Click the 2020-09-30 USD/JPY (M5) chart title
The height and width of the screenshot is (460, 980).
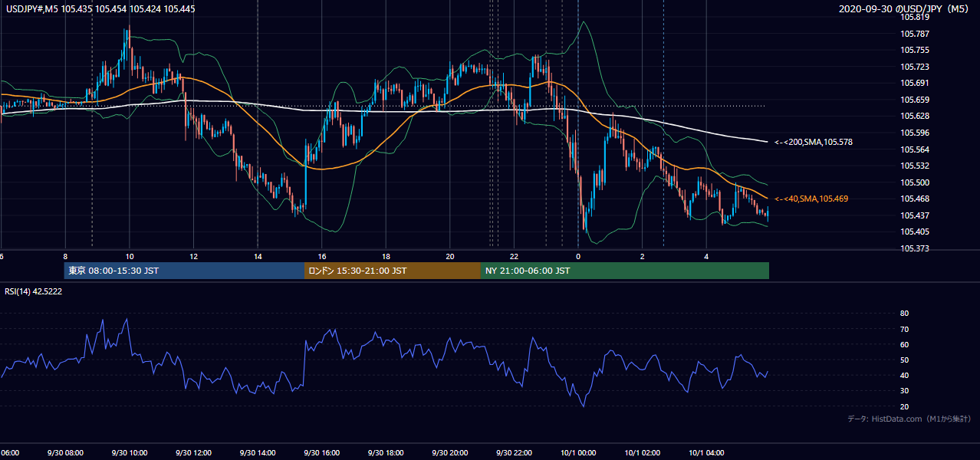point(905,9)
